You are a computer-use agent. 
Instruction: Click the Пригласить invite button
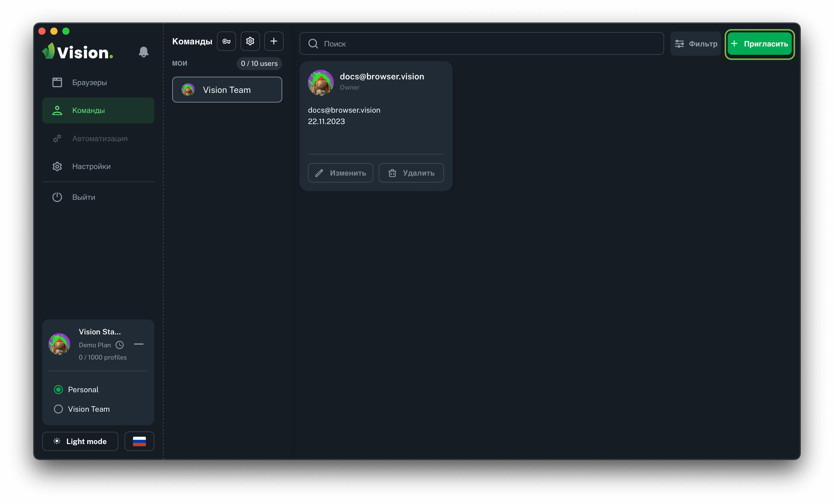759,44
